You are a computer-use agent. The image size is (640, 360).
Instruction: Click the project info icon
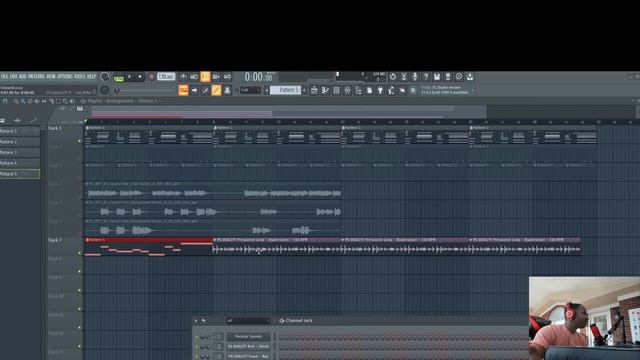coord(459,77)
